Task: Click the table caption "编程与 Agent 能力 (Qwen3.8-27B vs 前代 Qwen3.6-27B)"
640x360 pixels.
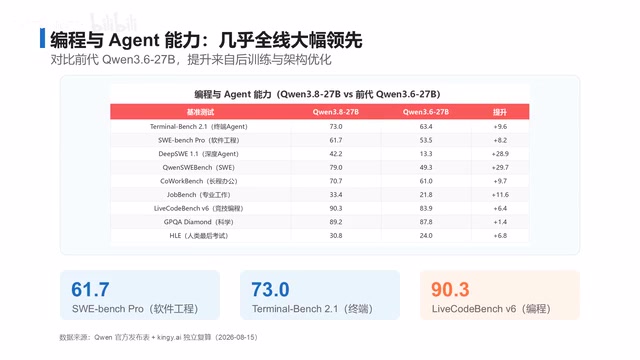Action: (317, 94)
